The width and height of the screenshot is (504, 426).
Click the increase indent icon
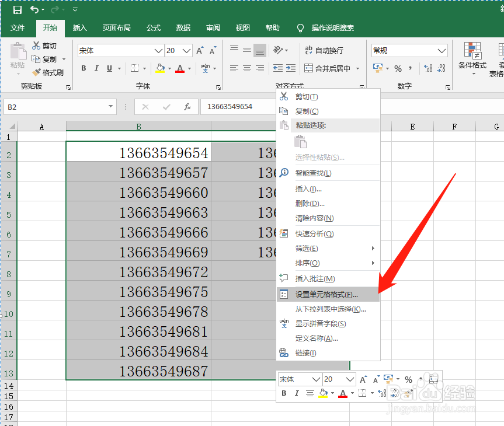pos(291,68)
